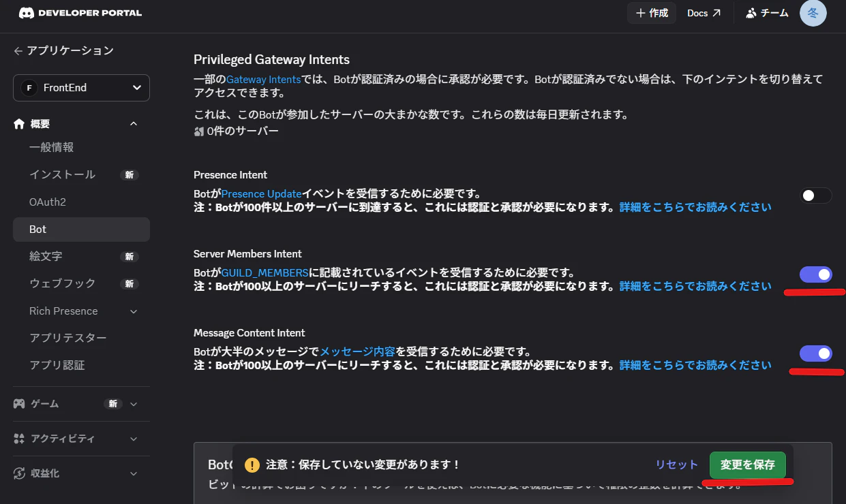This screenshot has width=846, height=504.
Task: Click the Discord Developer Portal logo
Action: point(80,13)
